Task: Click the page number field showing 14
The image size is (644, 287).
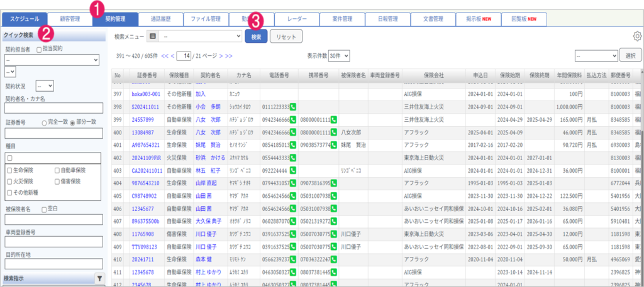Action: (184, 56)
